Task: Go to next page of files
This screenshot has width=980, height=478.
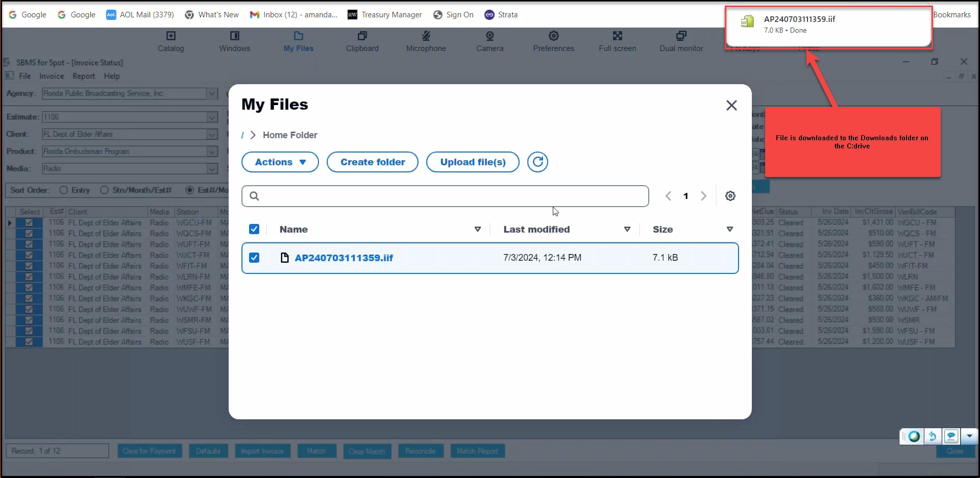Action: pos(703,196)
